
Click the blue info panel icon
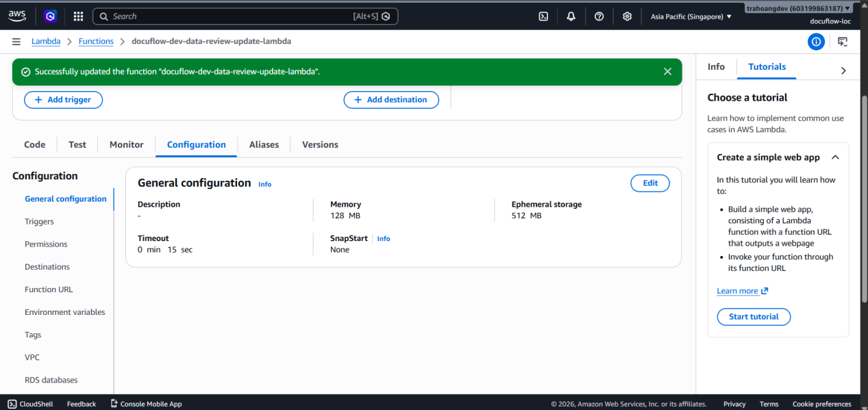[x=816, y=42]
